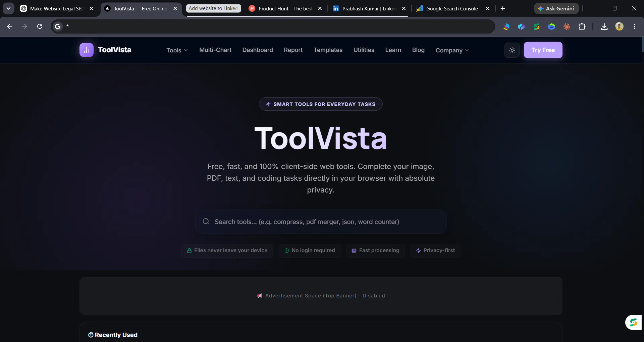Open the Utilities nav item
Viewport: 644px width, 342px height.
pyautogui.click(x=364, y=50)
